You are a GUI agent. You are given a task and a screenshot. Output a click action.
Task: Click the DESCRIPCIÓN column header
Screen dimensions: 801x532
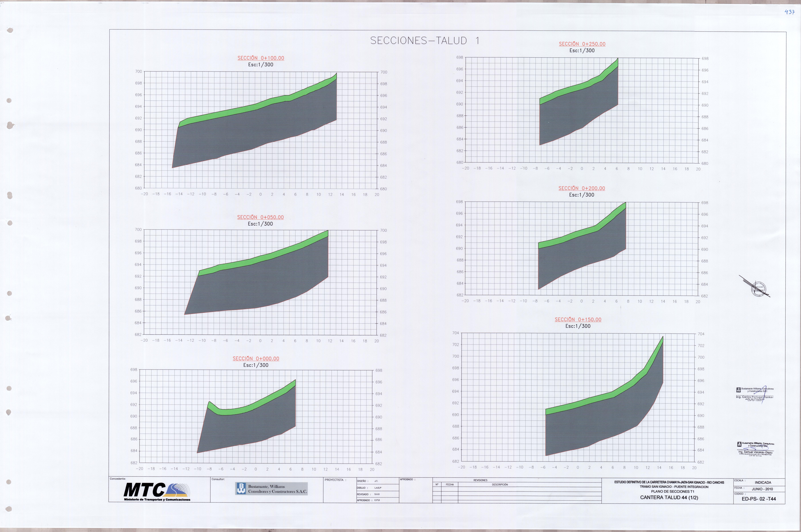point(500,484)
